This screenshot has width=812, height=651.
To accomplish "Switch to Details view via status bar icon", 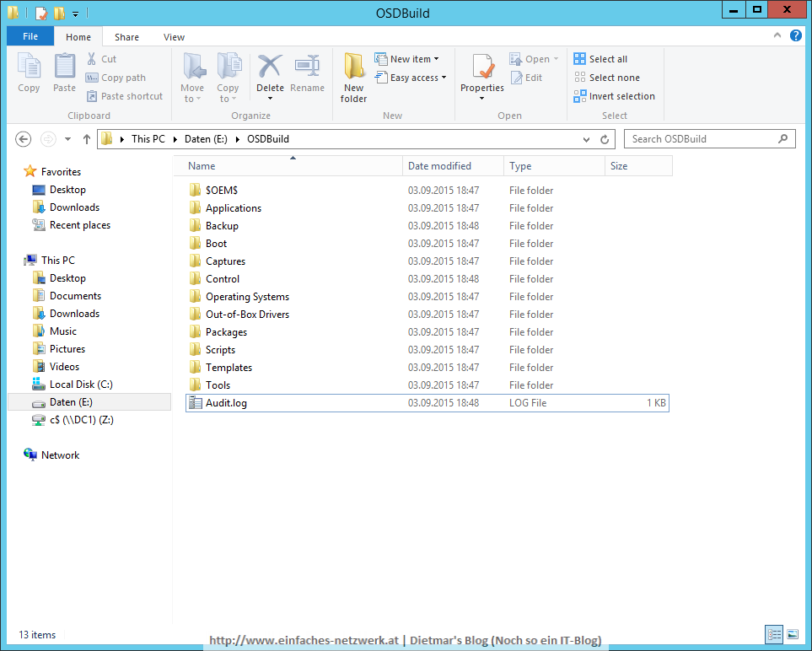I will pos(774,633).
